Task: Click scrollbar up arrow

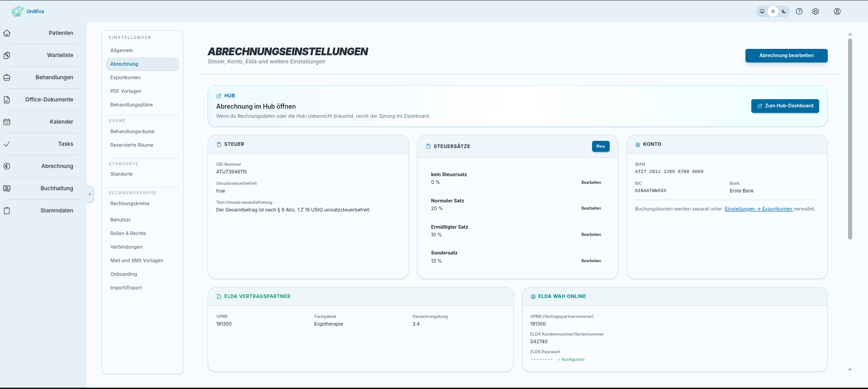Action: pos(850,34)
